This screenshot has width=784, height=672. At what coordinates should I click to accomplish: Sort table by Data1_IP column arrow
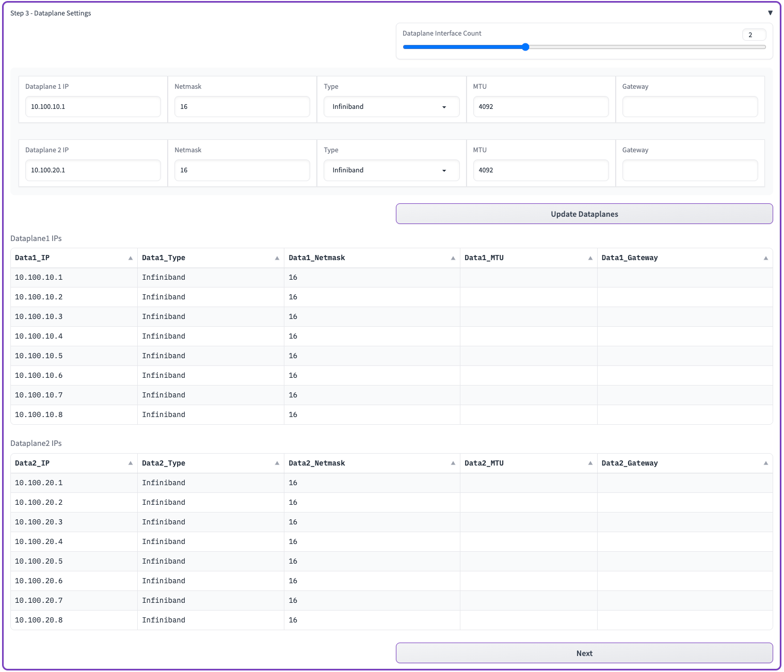[x=131, y=258]
